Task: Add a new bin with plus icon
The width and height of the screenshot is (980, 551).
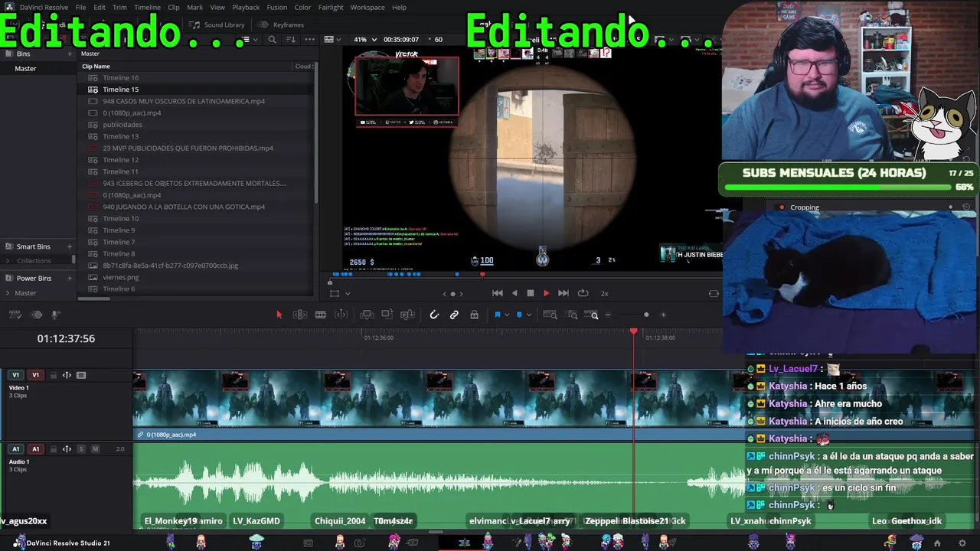Action: pos(70,54)
